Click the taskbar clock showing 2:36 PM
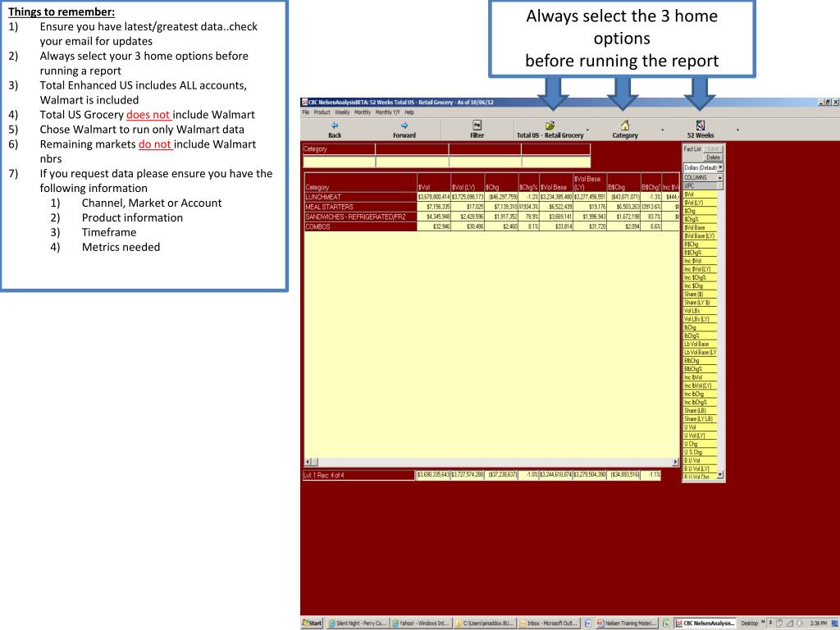Image resolution: width=840 pixels, height=630 pixels. point(818,623)
